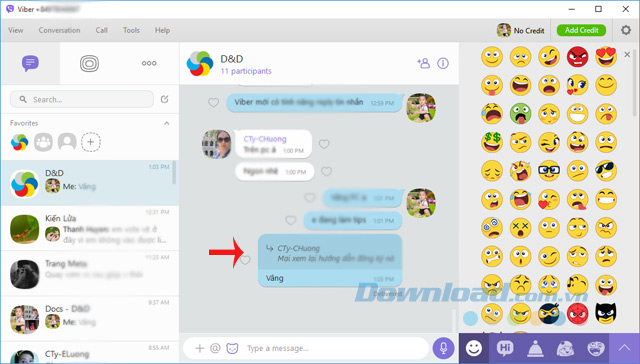Image resolution: width=640 pixels, height=364 pixels.
Task: Open settings via the gear icon
Action: click(x=626, y=30)
